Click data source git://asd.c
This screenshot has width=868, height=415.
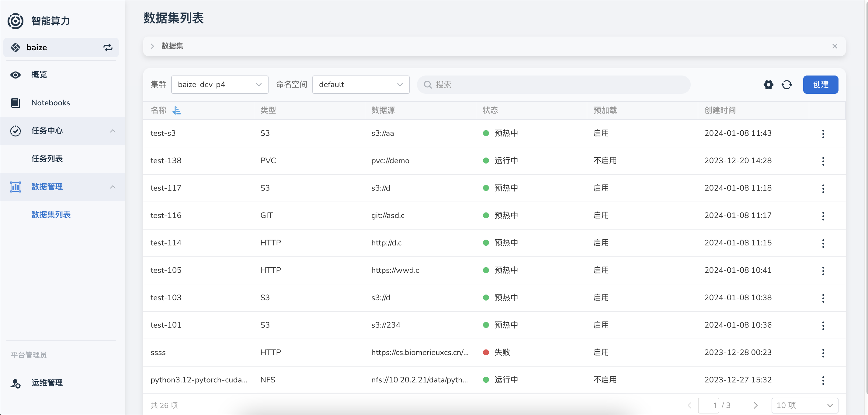(388, 215)
